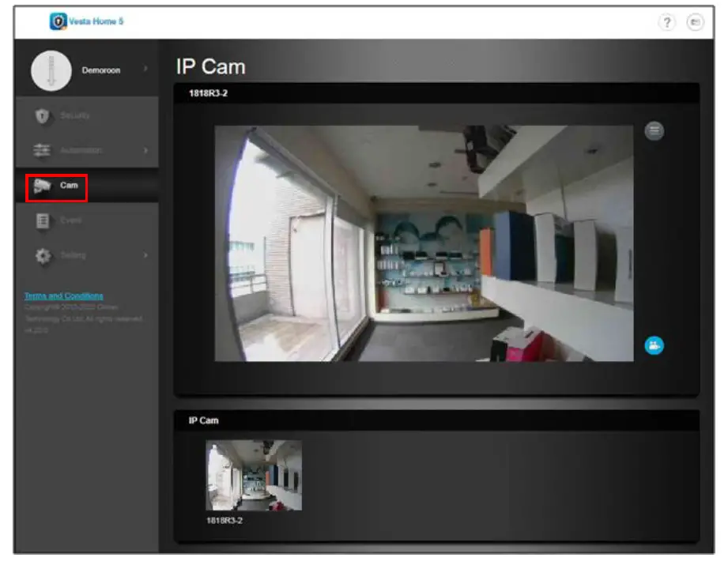This screenshot has height=561, width=728.
Task: Select the Cam menu item
Action: (87, 186)
